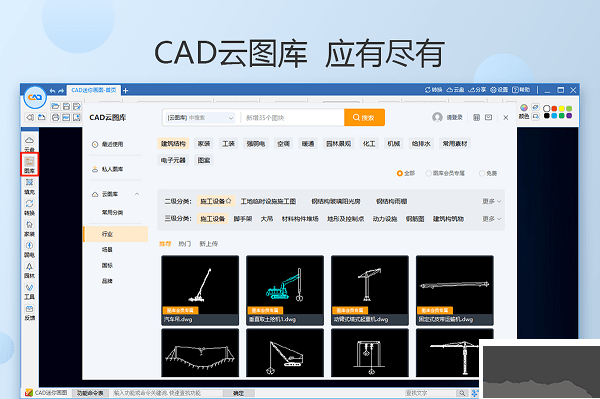Select the 园林景观 category tag
The width and height of the screenshot is (600, 399).
(338, 144)
